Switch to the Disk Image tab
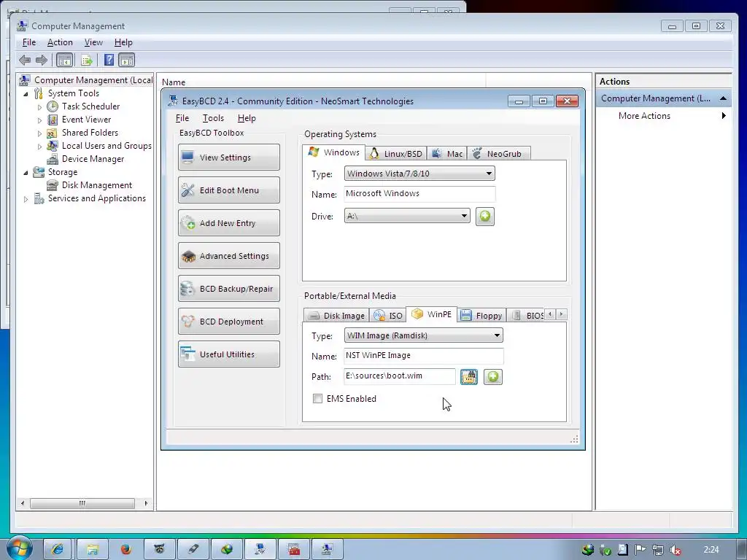Image resolution: width=747 pixels, height=560 pixels. [336, 315]
